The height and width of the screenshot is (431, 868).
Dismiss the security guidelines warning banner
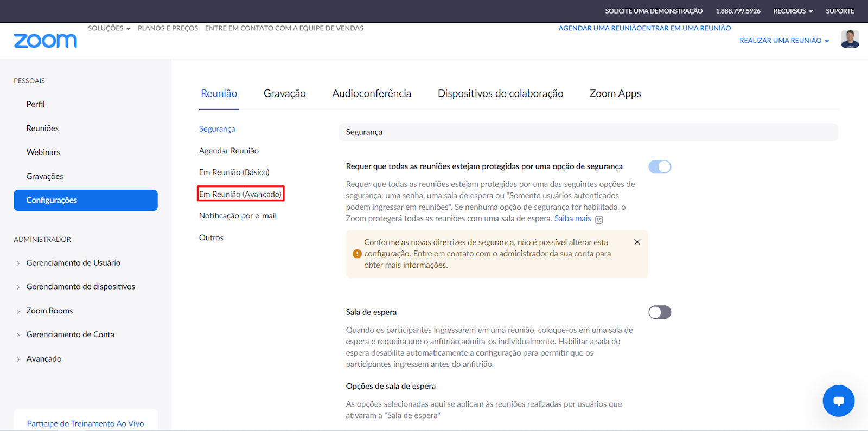(637, 242)
